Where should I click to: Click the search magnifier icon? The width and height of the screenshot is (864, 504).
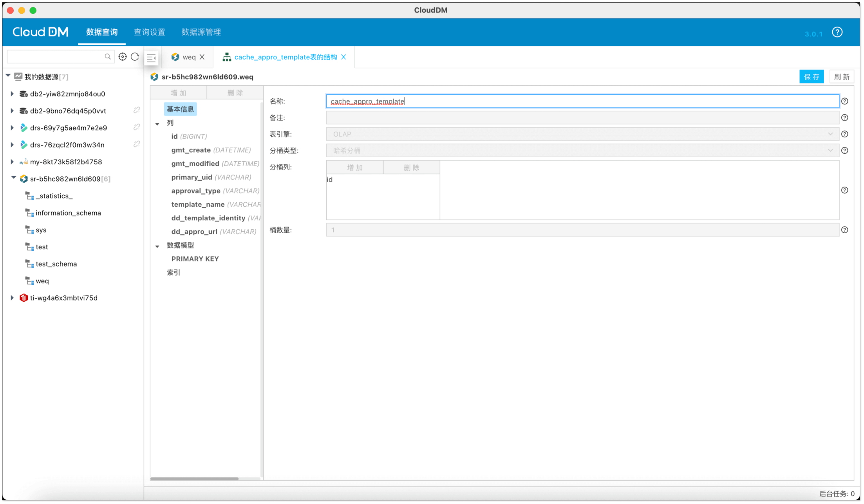(x=108, y=57)
